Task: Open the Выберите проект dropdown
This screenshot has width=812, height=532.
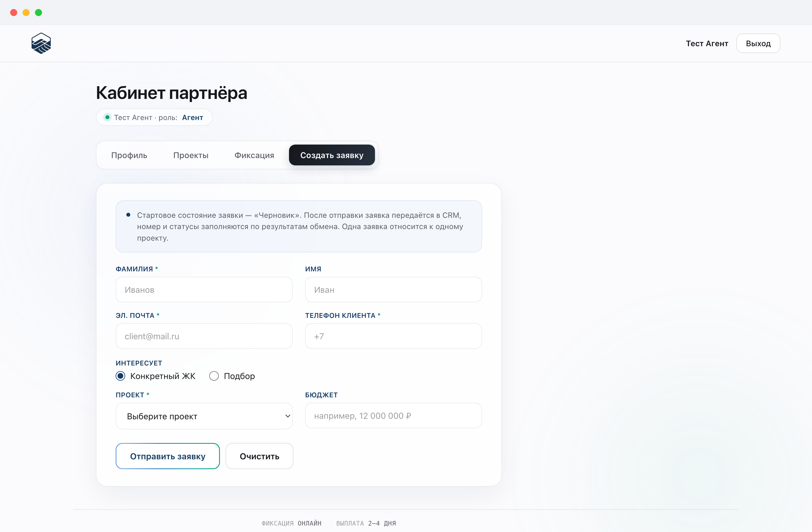Action: pos(204,416)
